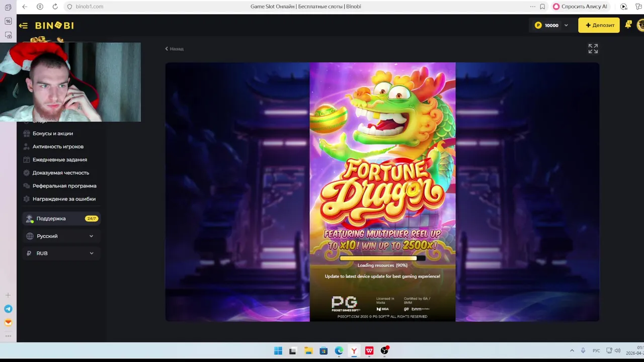Collapse the Binobi sidebar menu icon

(x=23, y=26)
